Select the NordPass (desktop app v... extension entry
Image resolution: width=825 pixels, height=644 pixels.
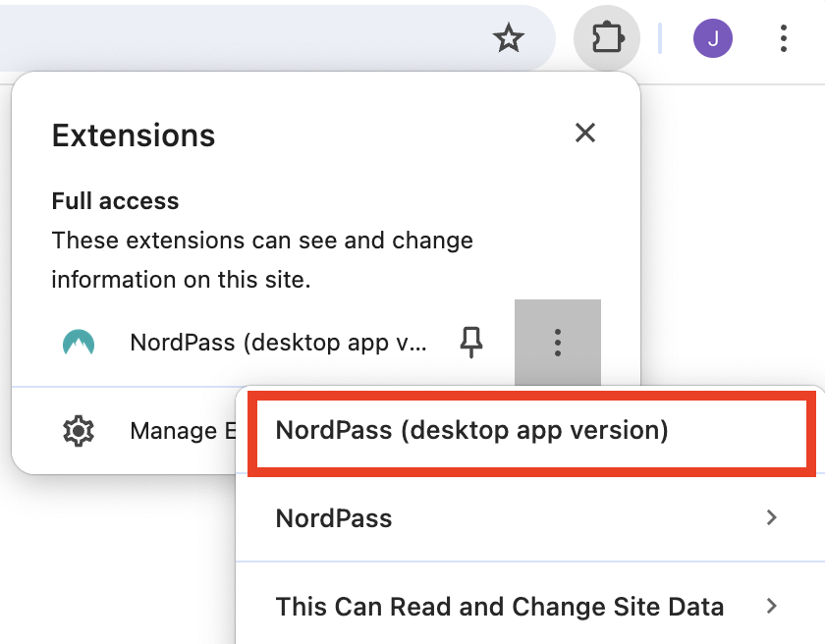coord(279,343)
